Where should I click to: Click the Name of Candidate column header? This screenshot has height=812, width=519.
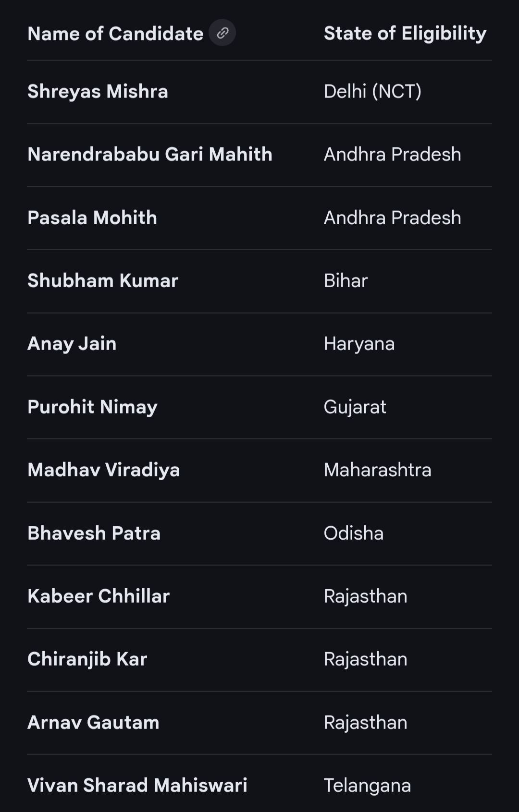115,34
